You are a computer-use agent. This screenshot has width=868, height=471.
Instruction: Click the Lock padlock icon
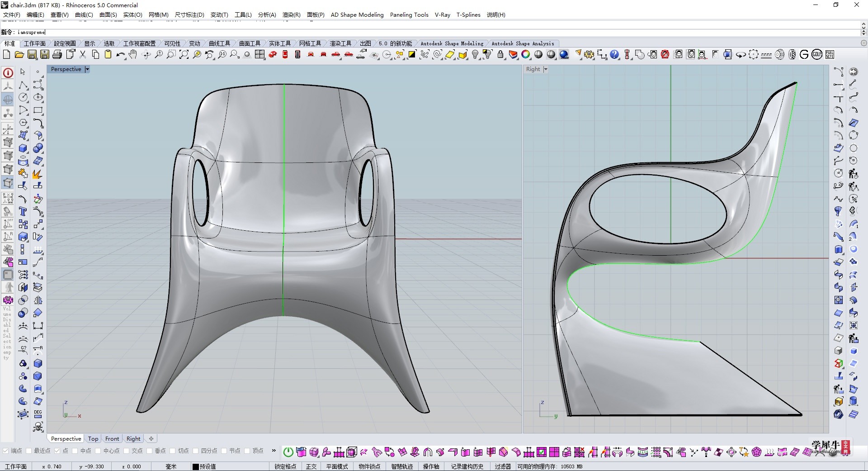(x=500, y=55)
